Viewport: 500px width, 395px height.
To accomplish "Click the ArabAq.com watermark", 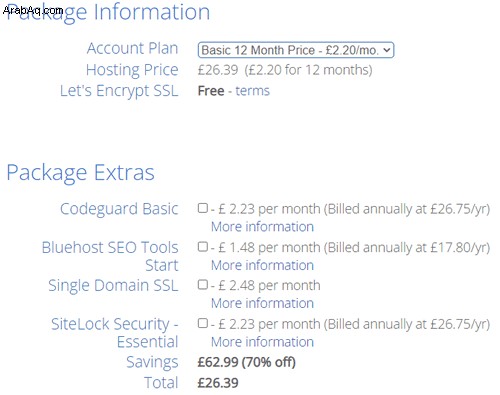I will click(x=33, y=10).
